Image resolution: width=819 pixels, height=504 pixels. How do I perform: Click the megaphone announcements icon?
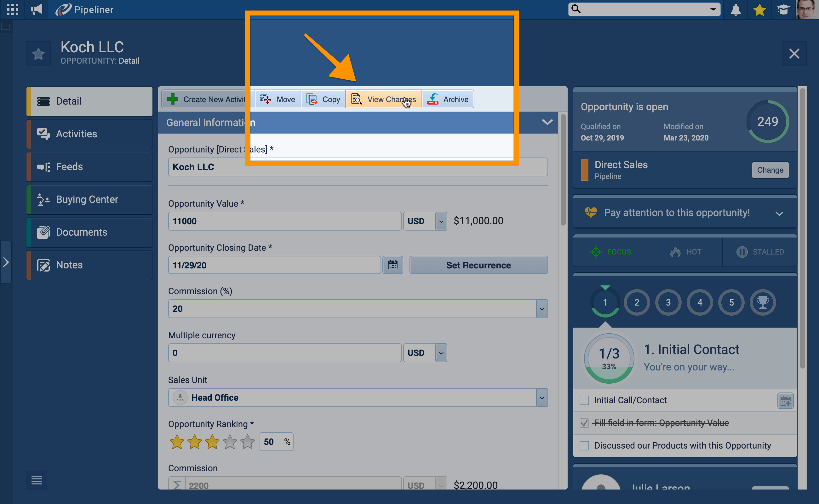(36, 9)
